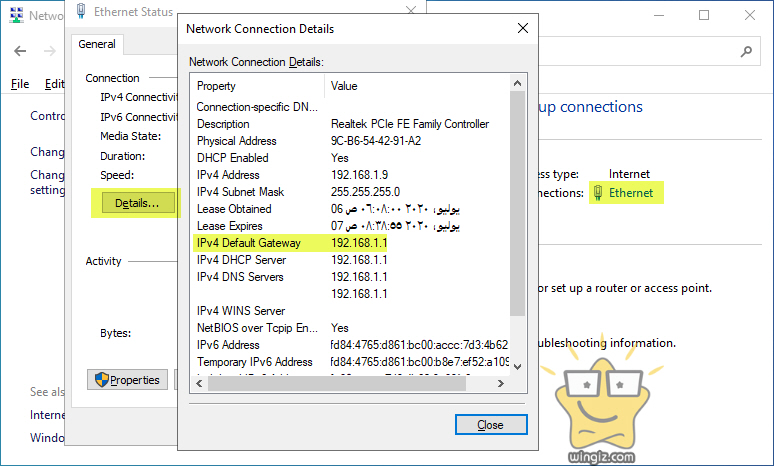Maximize the background Network window

(704, 15)
